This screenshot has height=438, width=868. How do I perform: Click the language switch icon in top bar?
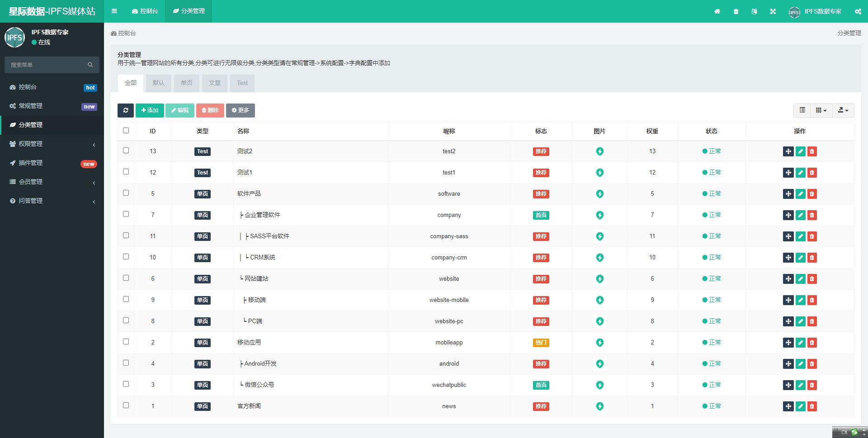click(x=754, y=11)
